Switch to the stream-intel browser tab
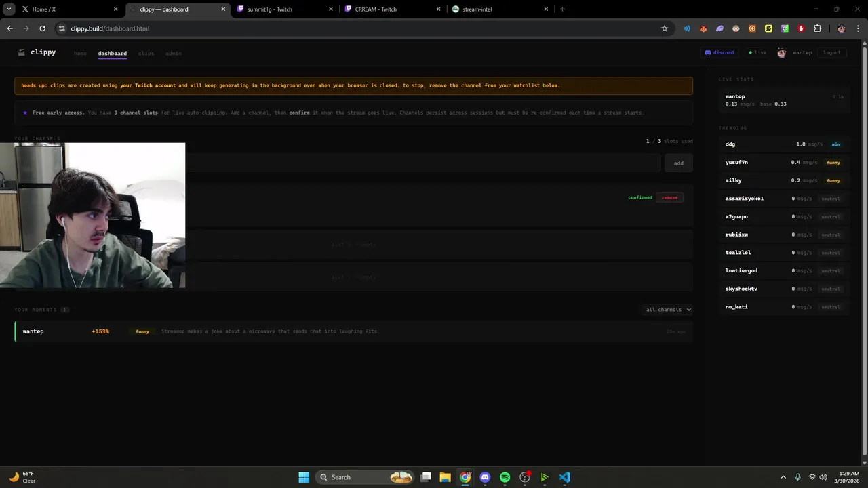This screenshot has width=868, height=488. tap(500, 9)
